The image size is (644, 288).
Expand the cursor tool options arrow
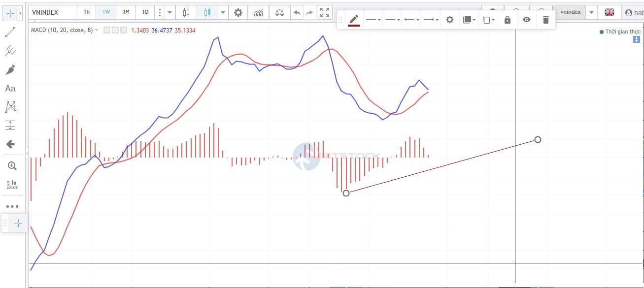tap(21, 13)
